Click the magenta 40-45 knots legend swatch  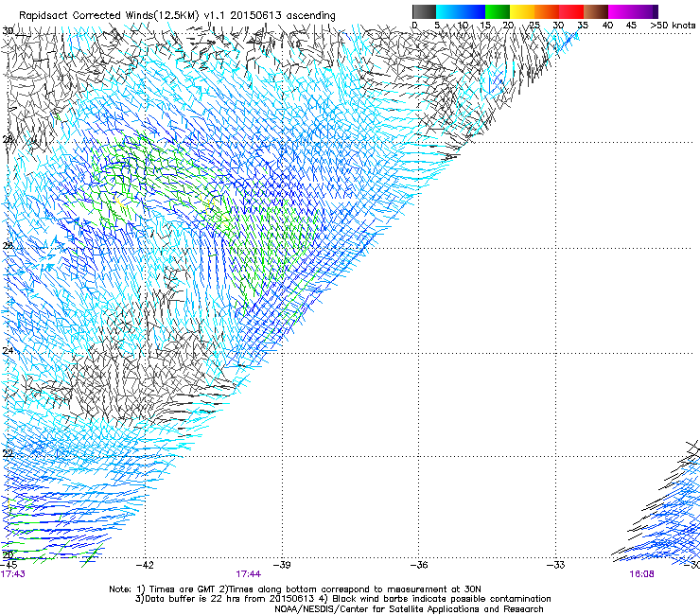pos(621,11)
